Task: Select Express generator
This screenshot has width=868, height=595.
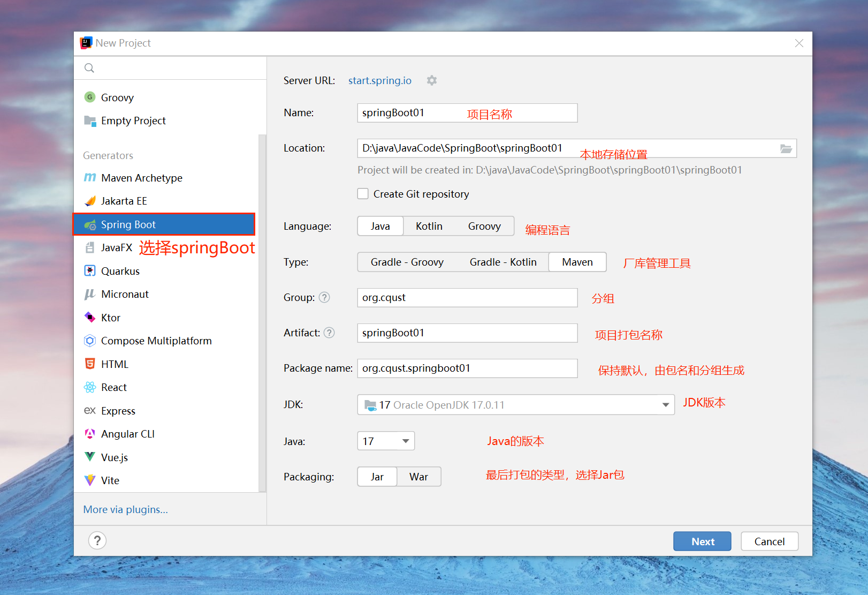Action: pos(166,411)
